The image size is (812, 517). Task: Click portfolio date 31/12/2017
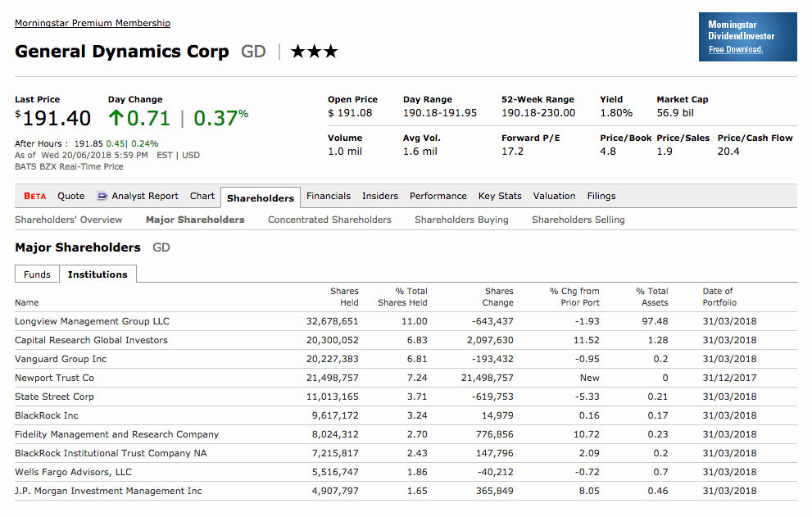(x=730, y=379)
